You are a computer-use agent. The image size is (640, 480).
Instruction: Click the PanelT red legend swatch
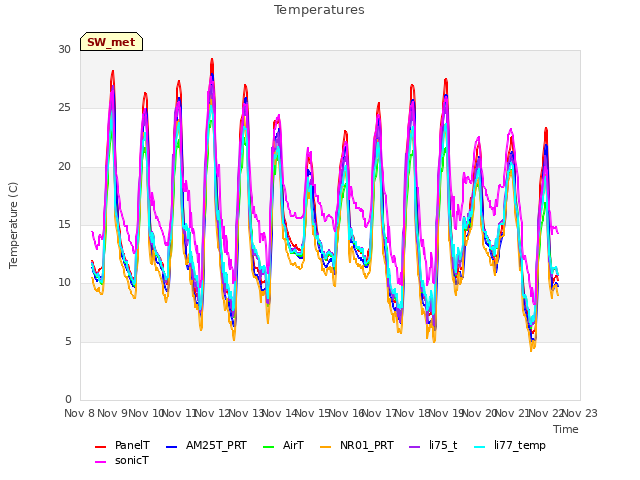(100, 447)
